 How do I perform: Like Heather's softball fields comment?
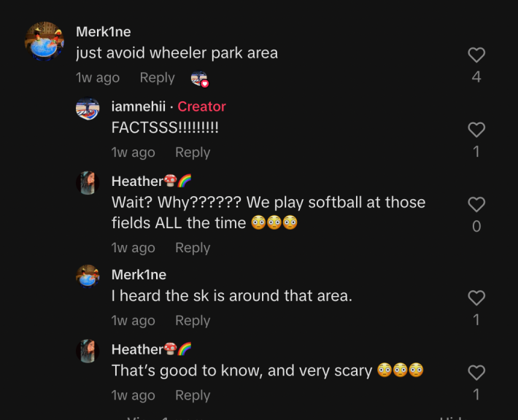[476, 204]
